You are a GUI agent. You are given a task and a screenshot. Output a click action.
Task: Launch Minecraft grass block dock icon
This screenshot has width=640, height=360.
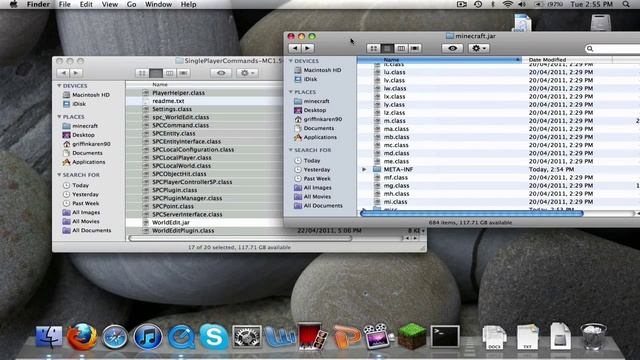412,337
